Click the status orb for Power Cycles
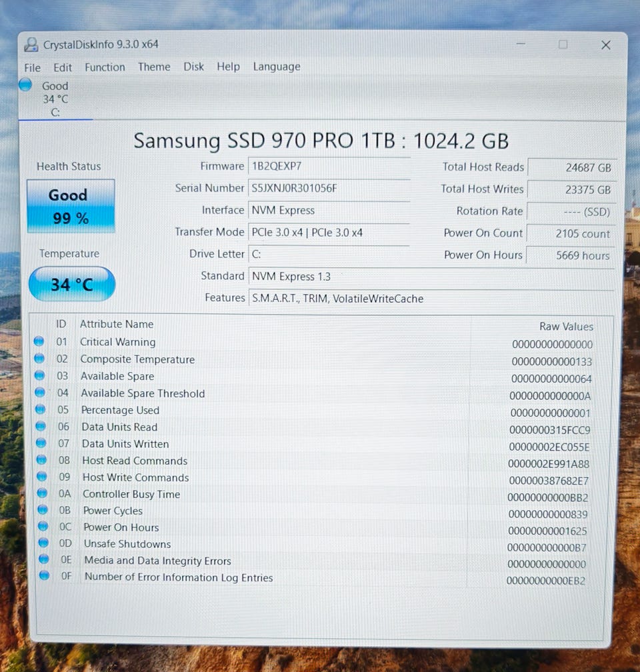This screenshot has width=640, height=672. point(43,509)
